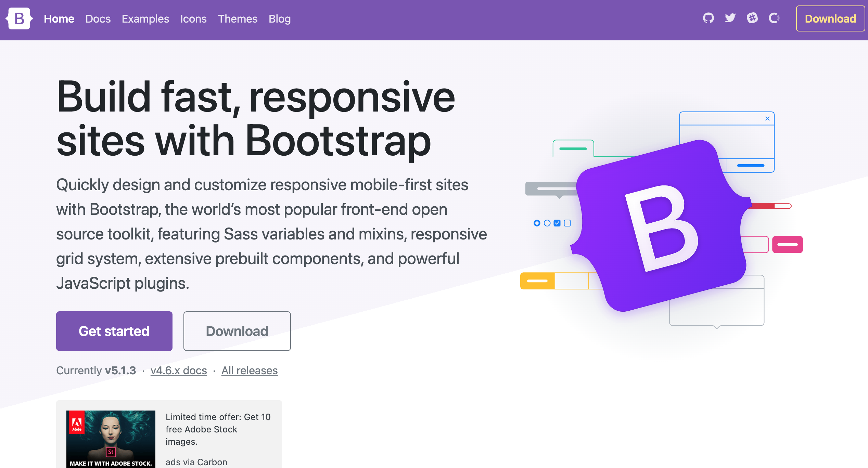Click the outlined Download button in navbar
The image size is (868, 468).
(x=830, y=19)
